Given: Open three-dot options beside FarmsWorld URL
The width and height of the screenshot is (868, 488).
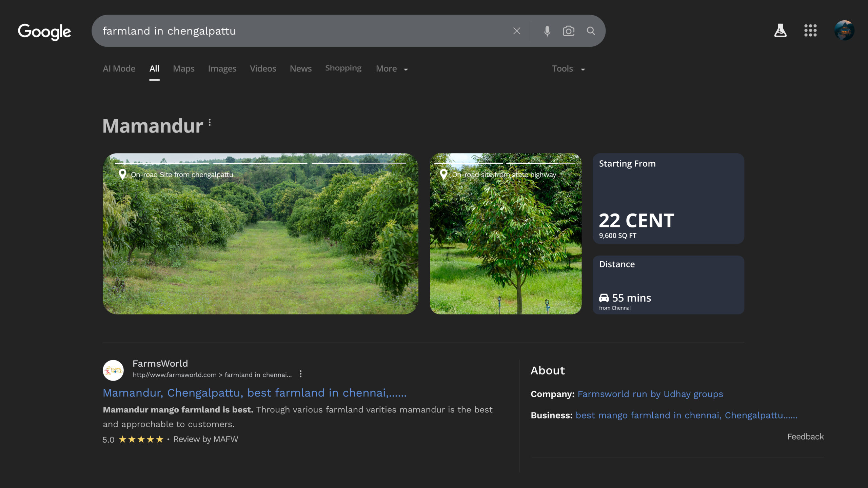Looking at the screenshot, I should 300,374.
